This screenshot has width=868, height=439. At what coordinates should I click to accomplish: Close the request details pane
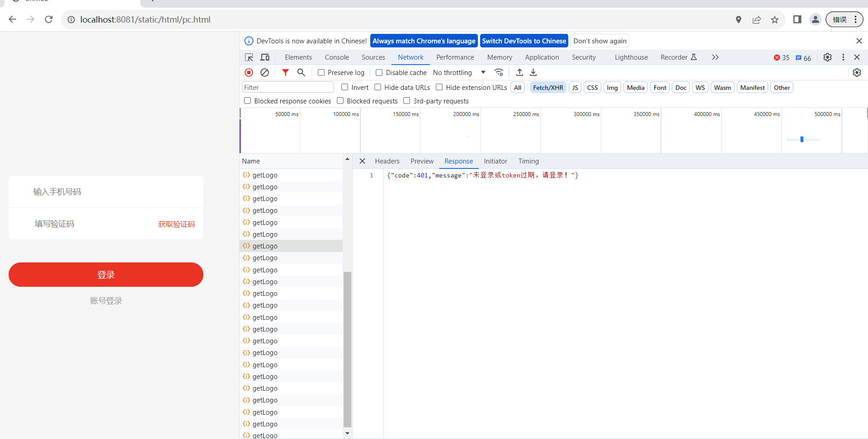362,161
